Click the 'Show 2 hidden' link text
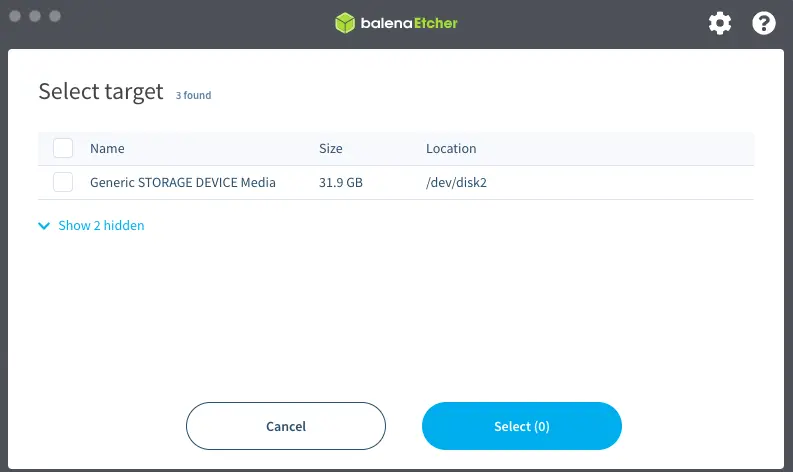 [x=101, y=226]
